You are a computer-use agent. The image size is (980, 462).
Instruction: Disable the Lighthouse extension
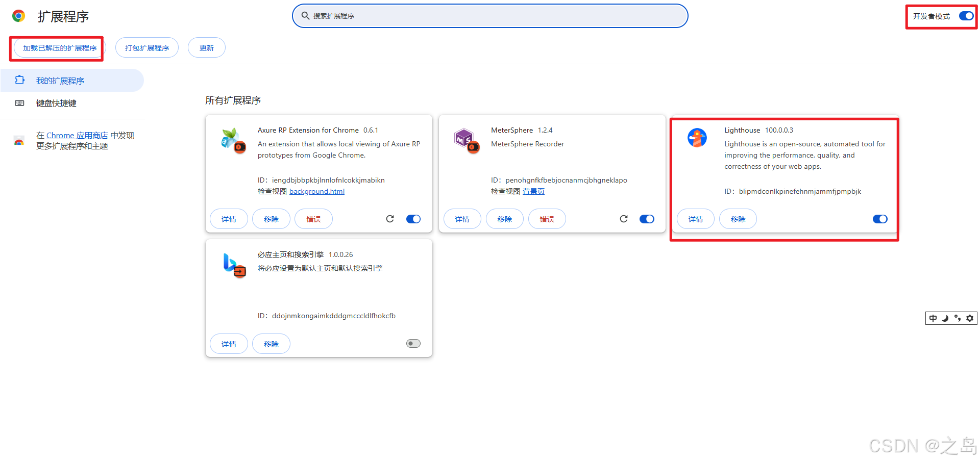(x=880, y=219)
